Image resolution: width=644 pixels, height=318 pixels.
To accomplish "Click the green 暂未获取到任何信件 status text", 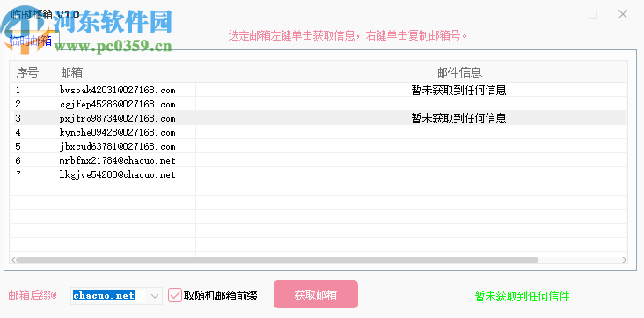I will (522, 296).
